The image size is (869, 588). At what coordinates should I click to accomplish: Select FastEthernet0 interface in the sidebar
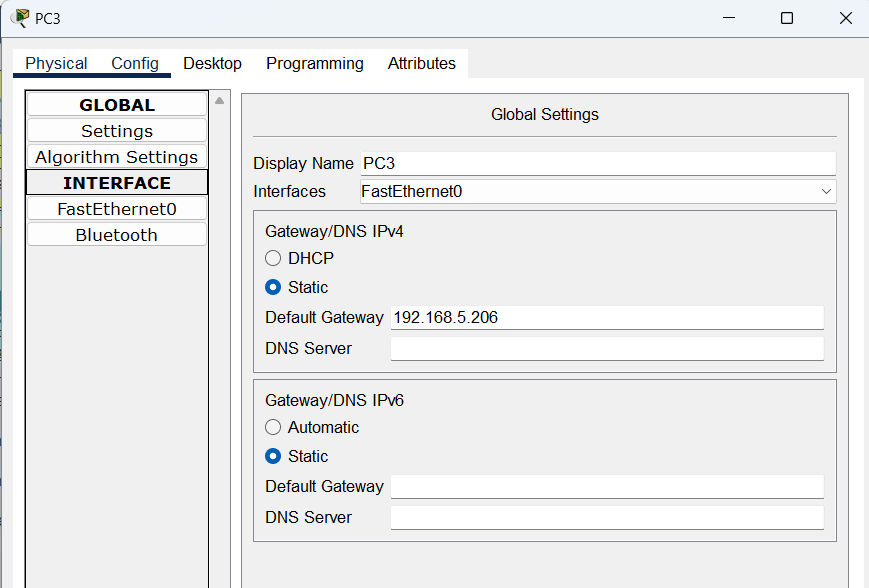pos(117,209)
